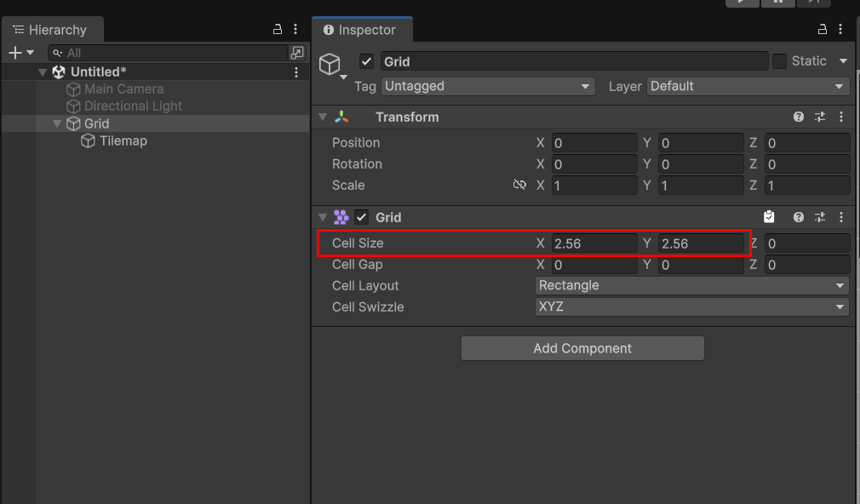Open the Tag Untagged dropdown

coord(488,86)
